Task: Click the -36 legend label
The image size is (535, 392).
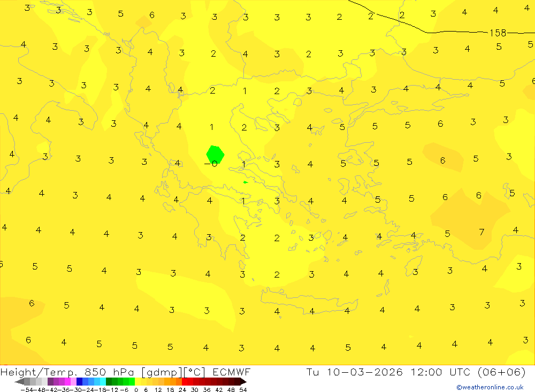Action: 64,390
